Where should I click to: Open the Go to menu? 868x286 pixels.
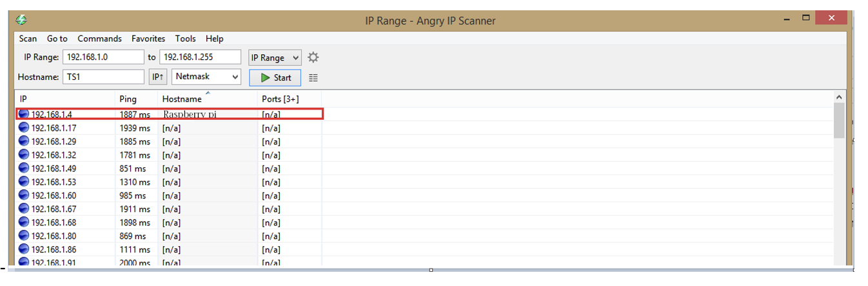[57, 39]
